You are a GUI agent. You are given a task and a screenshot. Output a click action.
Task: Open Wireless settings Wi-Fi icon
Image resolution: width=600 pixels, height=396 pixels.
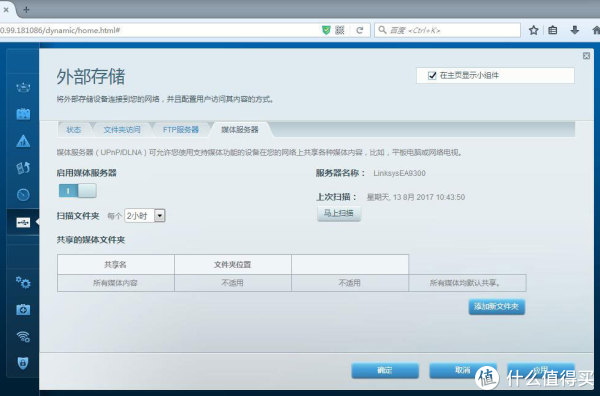[23, 336]
